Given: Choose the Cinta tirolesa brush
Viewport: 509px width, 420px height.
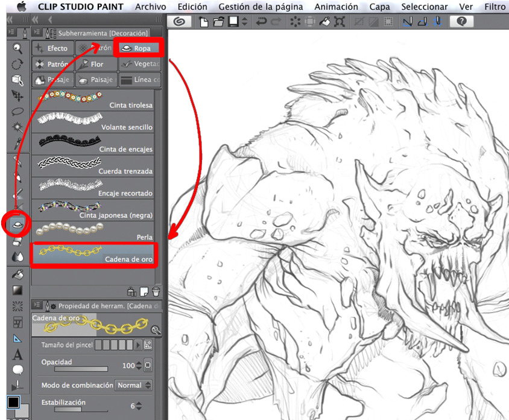Looking at the screenshot, I should pyautogui.click(x=93, y=100).
